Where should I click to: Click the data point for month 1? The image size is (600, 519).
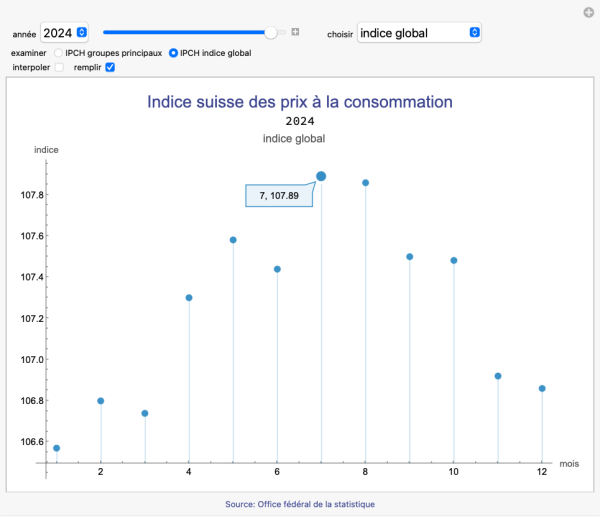tap(56, 448)
